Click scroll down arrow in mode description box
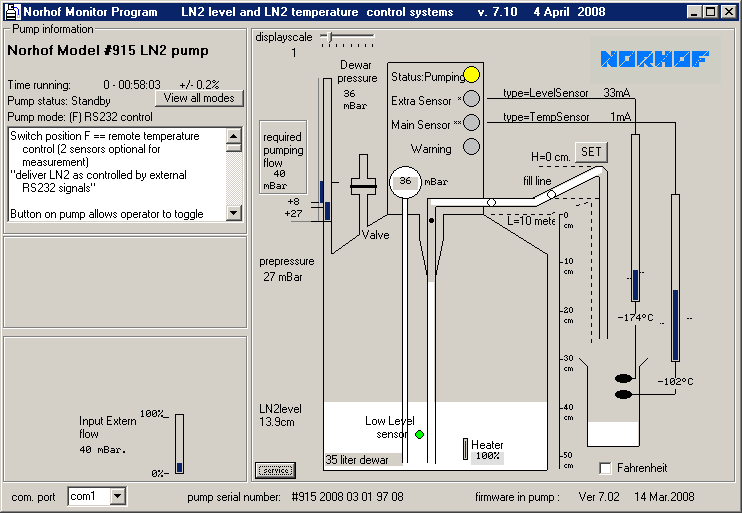The image size is (742, 513). (x=234, y=213)
